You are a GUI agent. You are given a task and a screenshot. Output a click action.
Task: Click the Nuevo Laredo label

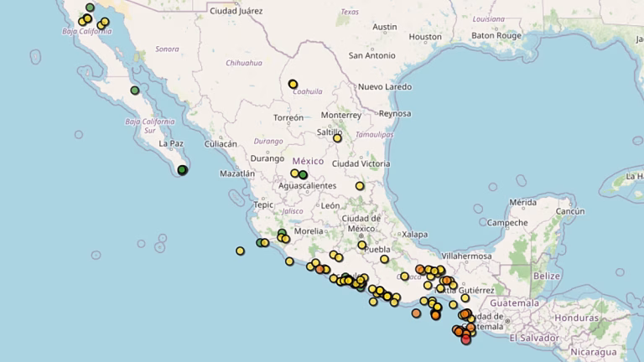385,87
